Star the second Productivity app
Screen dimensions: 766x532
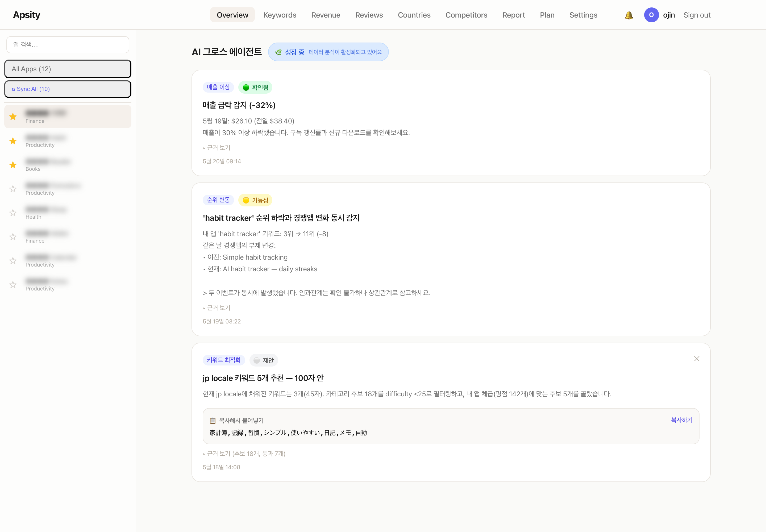click(x=13, y=189)
